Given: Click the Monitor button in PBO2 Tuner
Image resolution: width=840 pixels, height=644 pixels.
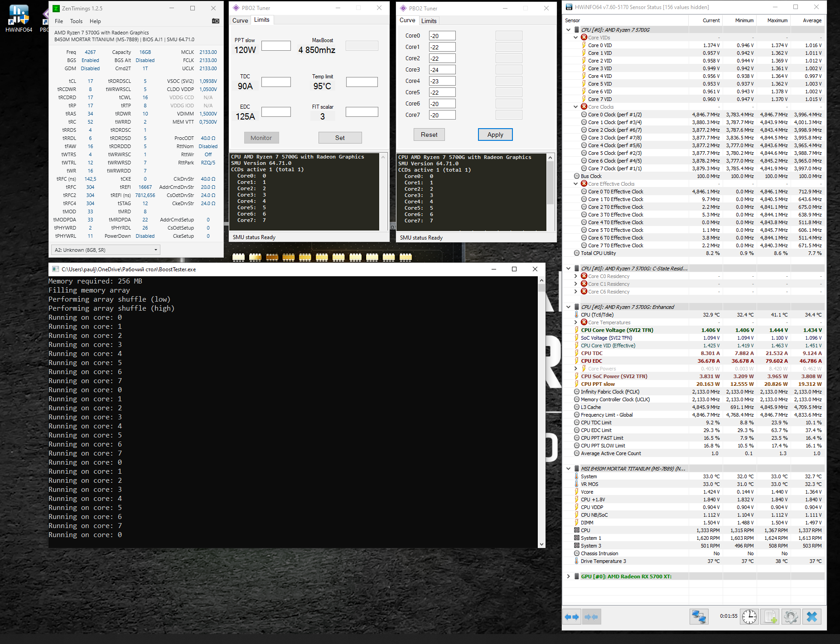Looking at the screenshot, I should [x=261, y=138].
